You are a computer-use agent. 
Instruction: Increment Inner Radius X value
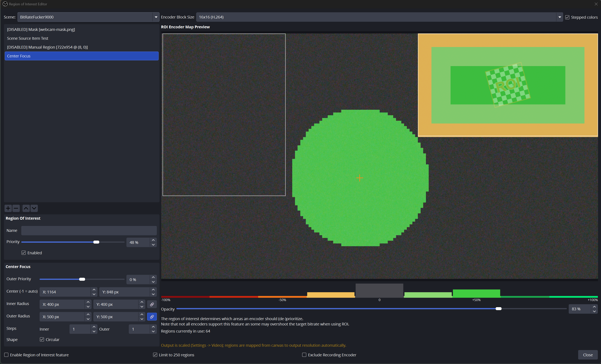click(88, 302)
